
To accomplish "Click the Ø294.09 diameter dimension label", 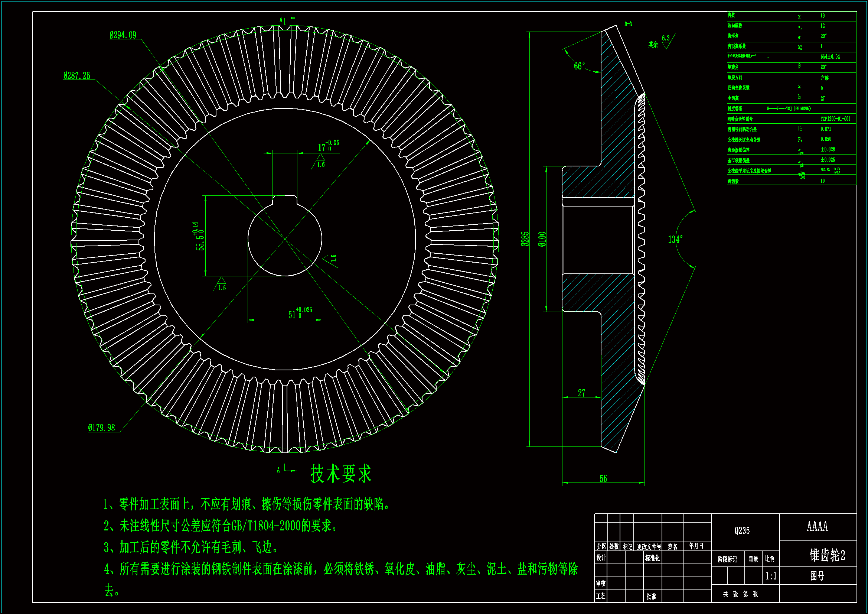I will [123, 35].
